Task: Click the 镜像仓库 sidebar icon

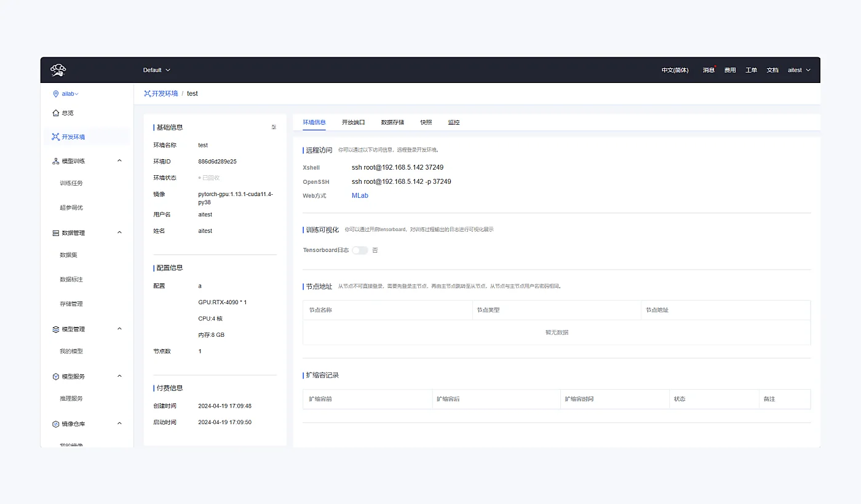Action: click(x=55, y=424)
